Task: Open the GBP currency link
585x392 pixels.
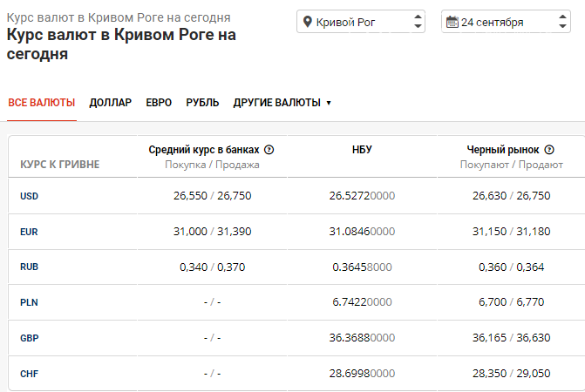Action: (x=29, y=339)
